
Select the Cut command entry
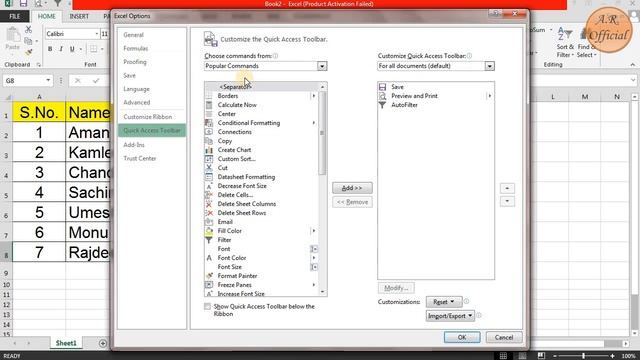click(261, 168)
